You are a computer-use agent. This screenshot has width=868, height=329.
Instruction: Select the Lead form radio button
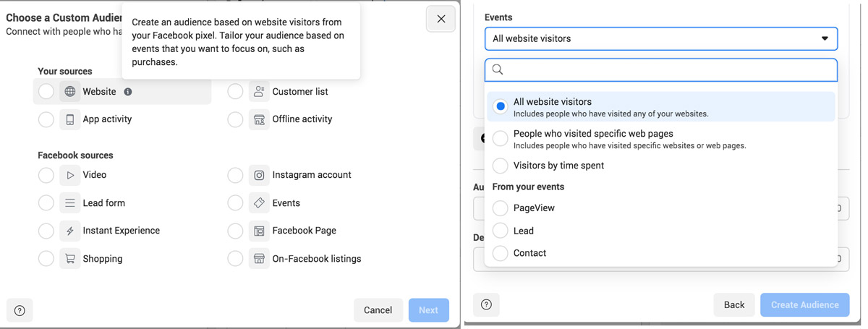(46, 203)
